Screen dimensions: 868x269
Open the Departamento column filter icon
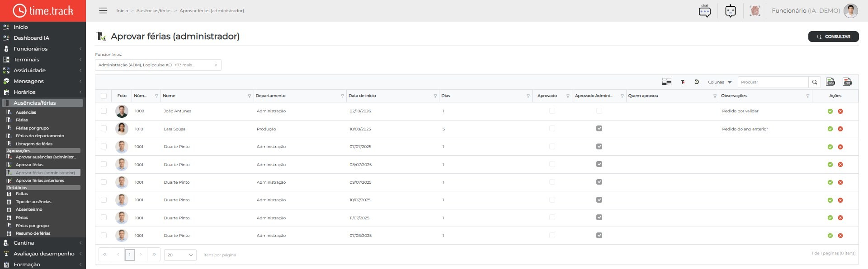342,96
